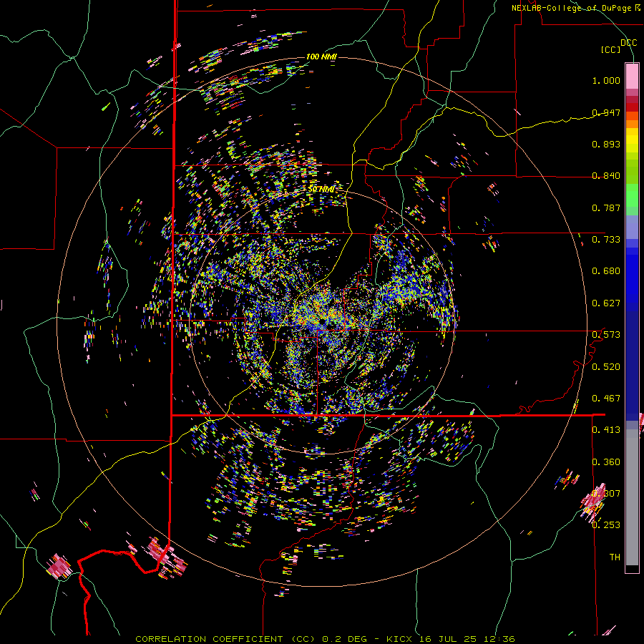Image resolution: width=644 pixels, height=644 pixels.
Task: Click the CORRELATION COEFFICIENT caption text
Action: point(209,639)
